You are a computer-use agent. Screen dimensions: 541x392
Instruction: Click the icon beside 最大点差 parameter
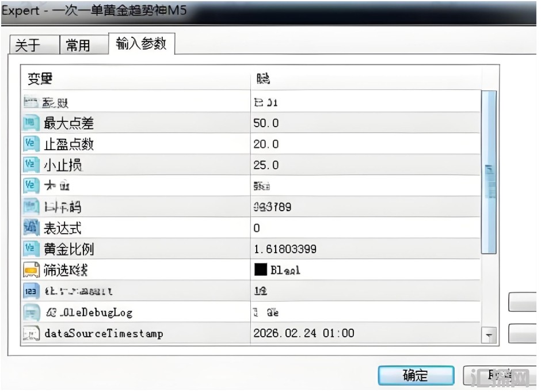[x=31, y=123]
